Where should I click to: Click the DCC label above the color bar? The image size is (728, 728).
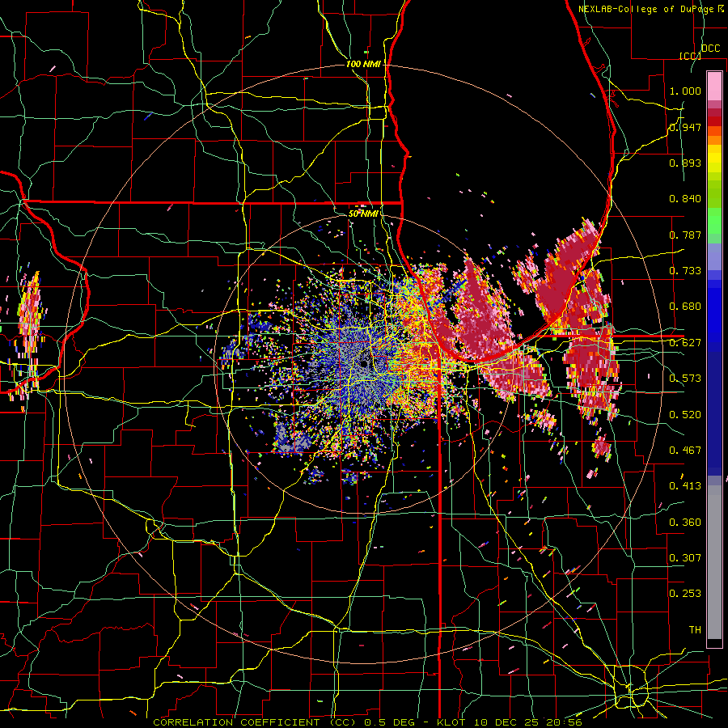(710, 48)
